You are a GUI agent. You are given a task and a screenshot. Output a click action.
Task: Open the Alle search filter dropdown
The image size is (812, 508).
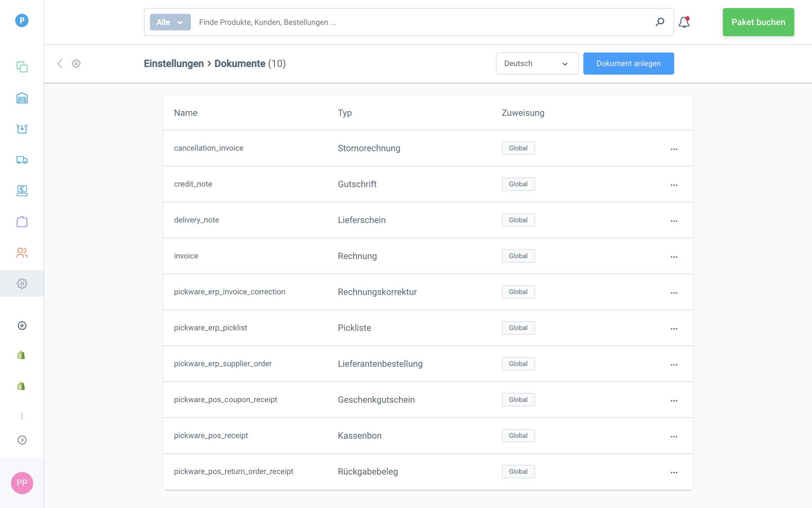click(x=170, y=22)
